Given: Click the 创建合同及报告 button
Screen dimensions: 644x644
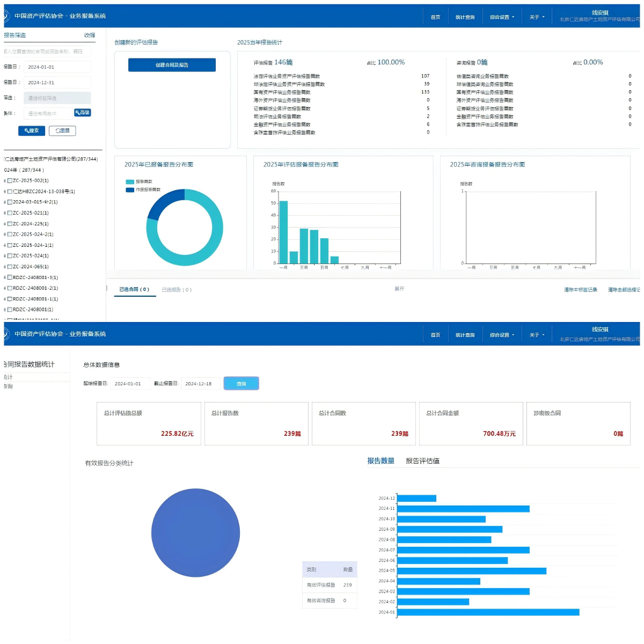Looking at the screenshot, I should tap(172, 65).
